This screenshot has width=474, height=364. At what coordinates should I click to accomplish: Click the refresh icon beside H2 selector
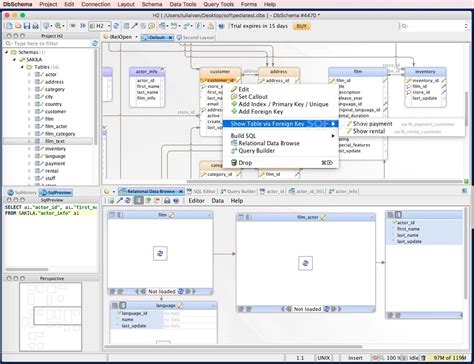coord(116,26)
